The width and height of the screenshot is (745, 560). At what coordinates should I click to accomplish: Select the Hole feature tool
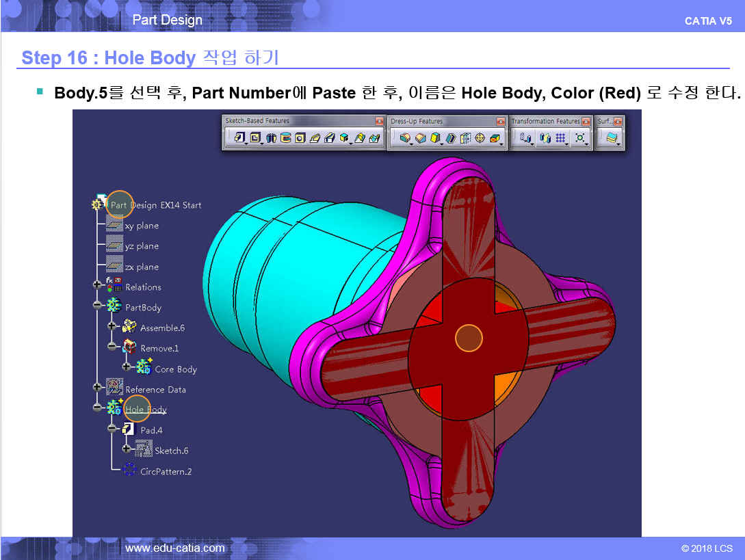(x=300, y=138)
